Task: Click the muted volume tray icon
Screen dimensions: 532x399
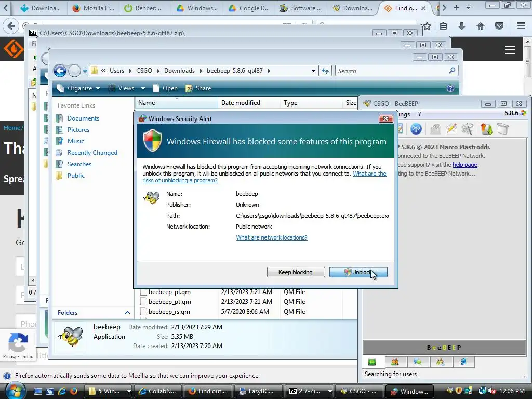Action: click(491, 391)
